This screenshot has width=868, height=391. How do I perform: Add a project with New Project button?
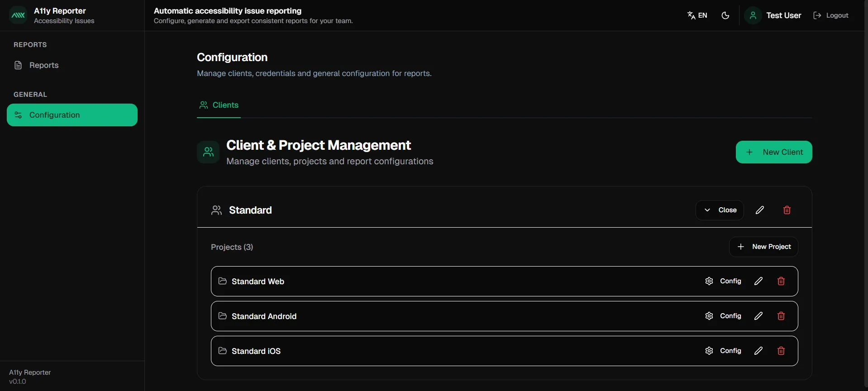point(763,247)
